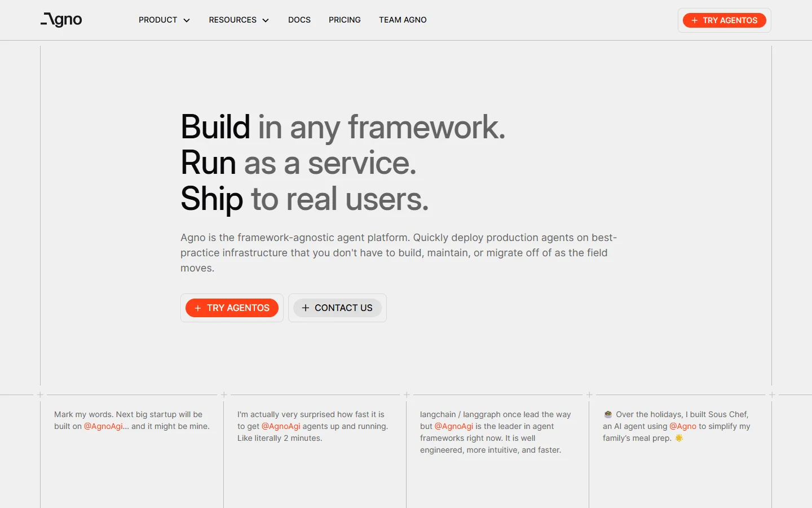Viewport: 812px width, 508px height.
Task: Click the "Ship to real users." headline
Action: tap(304, 199)
